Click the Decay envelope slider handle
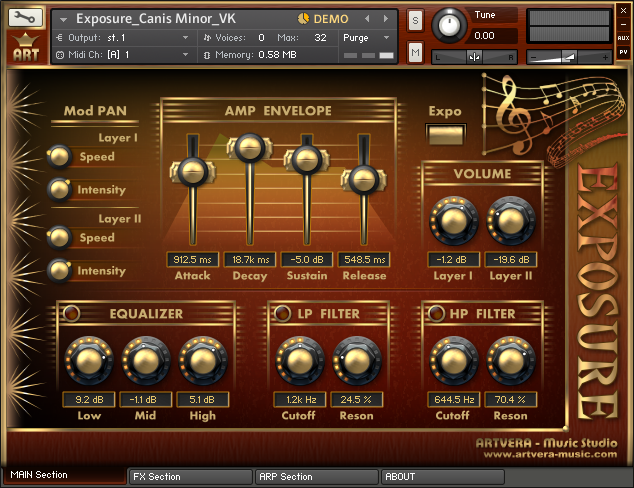The height and width of the screenshot is (488, 634). (x=250, y=148)
